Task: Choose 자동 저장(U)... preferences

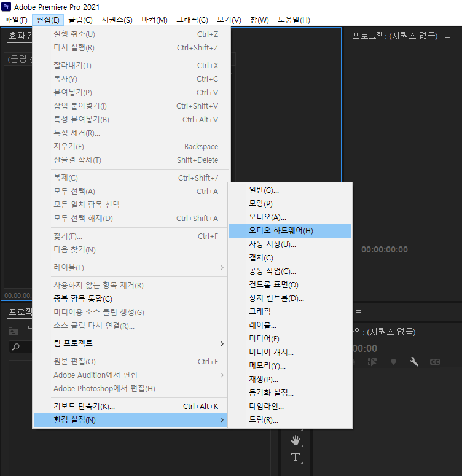Action: pyautogui.click(x=290, y=244)
